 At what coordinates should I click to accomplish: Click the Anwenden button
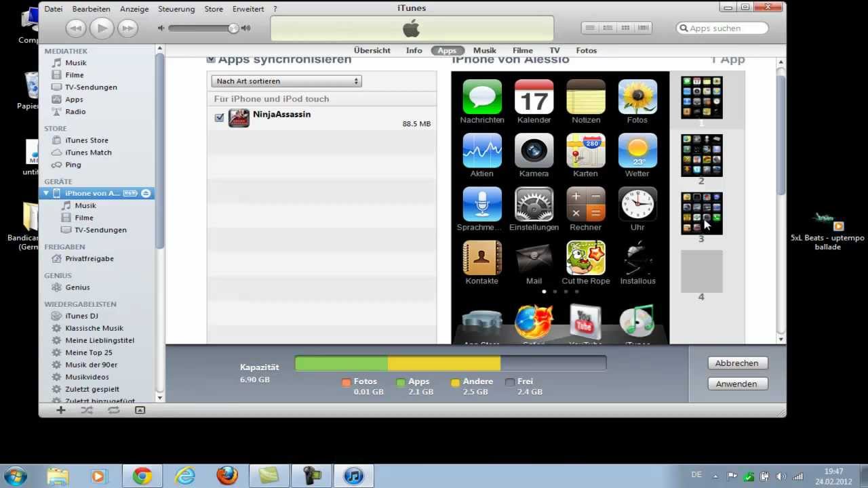[737, 384]
